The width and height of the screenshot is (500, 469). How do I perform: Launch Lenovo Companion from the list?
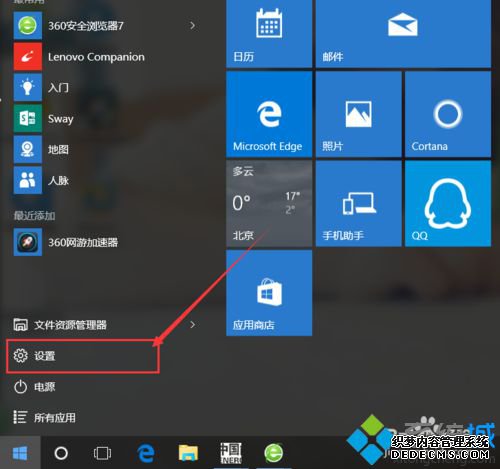[107, 57]
